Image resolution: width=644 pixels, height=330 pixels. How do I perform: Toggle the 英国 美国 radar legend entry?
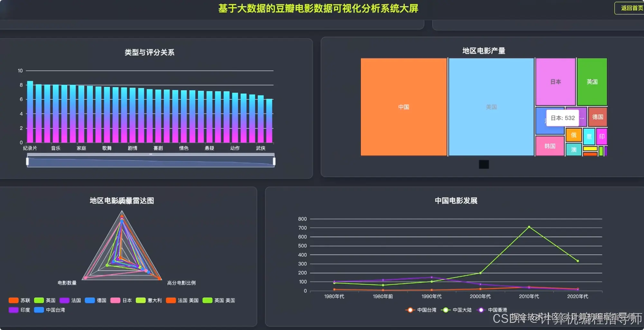tap(219, 300)
